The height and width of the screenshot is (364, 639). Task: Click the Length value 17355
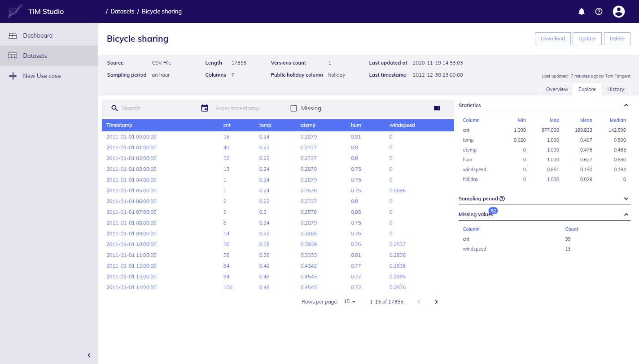pyautogui.click(x=239, y=63)
